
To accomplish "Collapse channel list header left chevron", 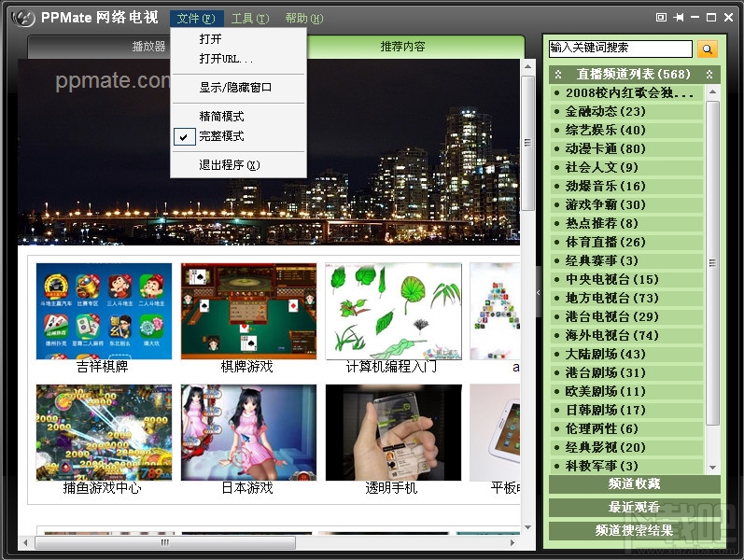I will [x=558, y=74].
